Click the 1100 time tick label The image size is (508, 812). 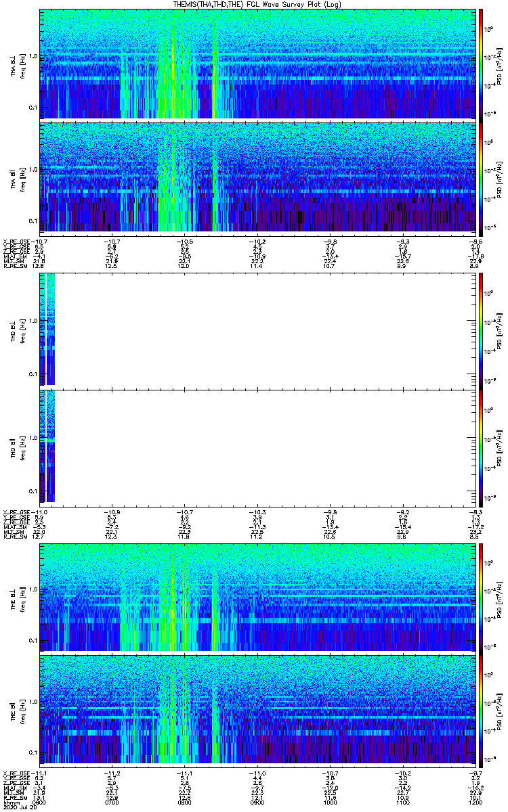402,802
